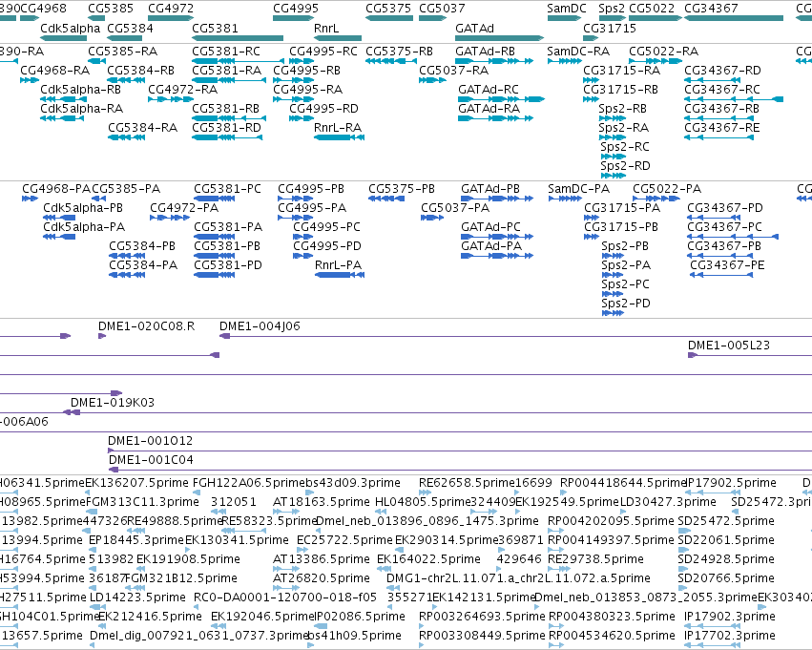
Task: Click transcript label CG5375-RB
Action: [399, 52]
